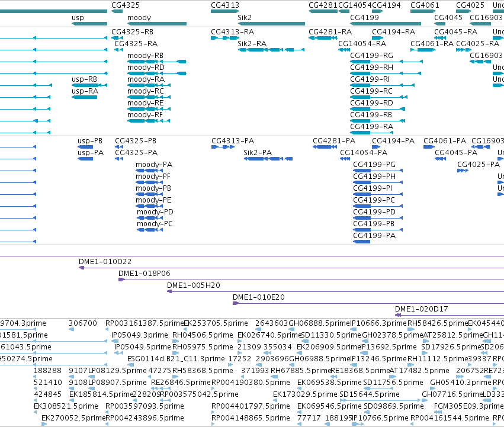This screenshot has width=504, height=427.
Task: Select protein CG4025-PA
Action: (x=479, y=165)
